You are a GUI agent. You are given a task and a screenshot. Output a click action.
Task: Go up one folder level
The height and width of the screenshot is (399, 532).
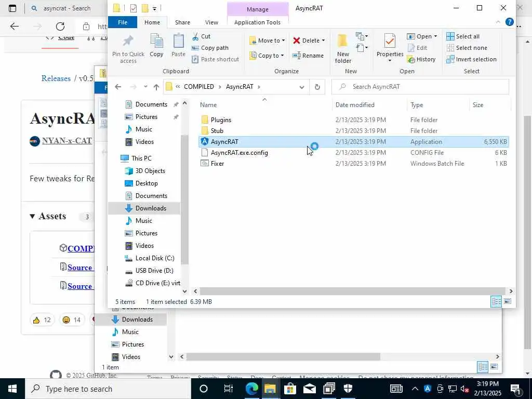(156, 87)
